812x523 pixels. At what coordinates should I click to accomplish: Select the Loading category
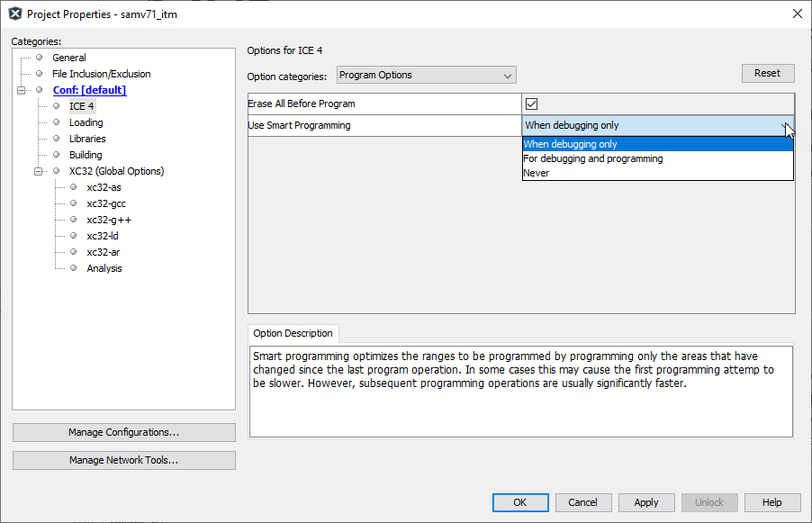(x=86, y=122)
